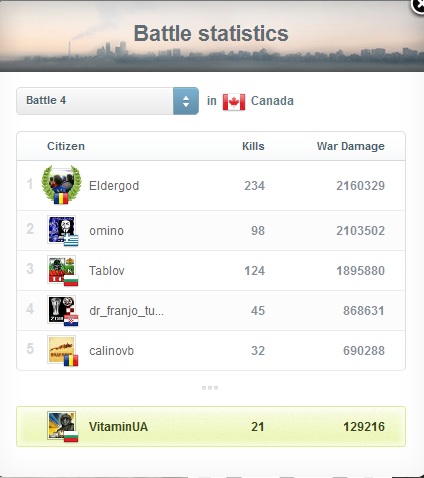Click the highlighted VitaminUA row

(211, 426)
